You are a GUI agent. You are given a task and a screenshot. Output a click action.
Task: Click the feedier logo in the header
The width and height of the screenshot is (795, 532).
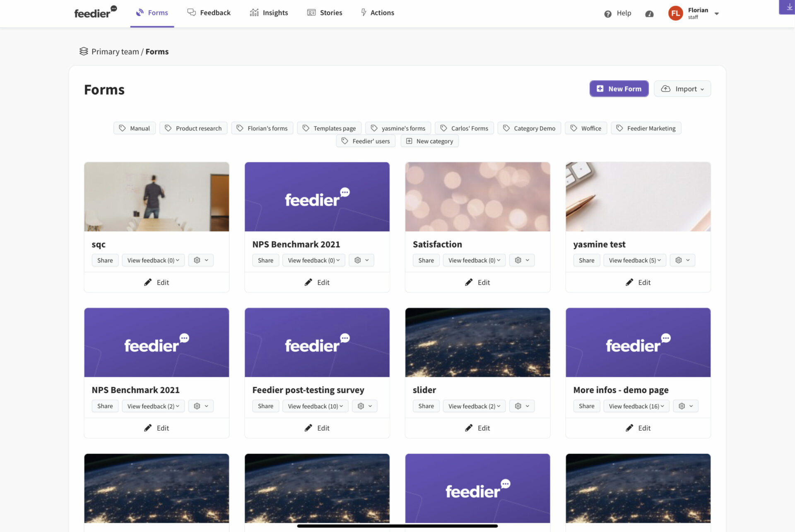96,12
